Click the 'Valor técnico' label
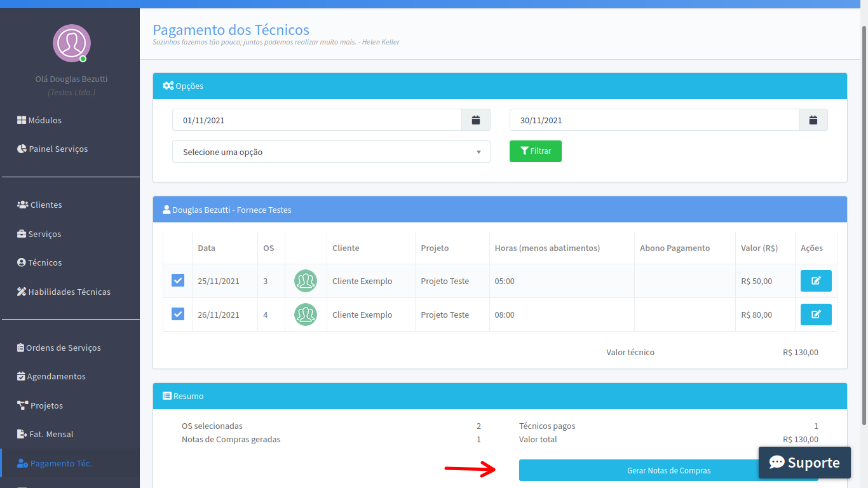Viewport: 868px width, 488px height. click(630, 352)
